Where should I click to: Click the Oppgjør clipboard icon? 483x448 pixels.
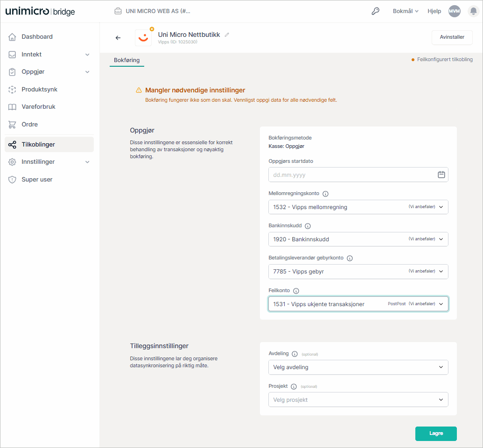(x=12, y=72)
